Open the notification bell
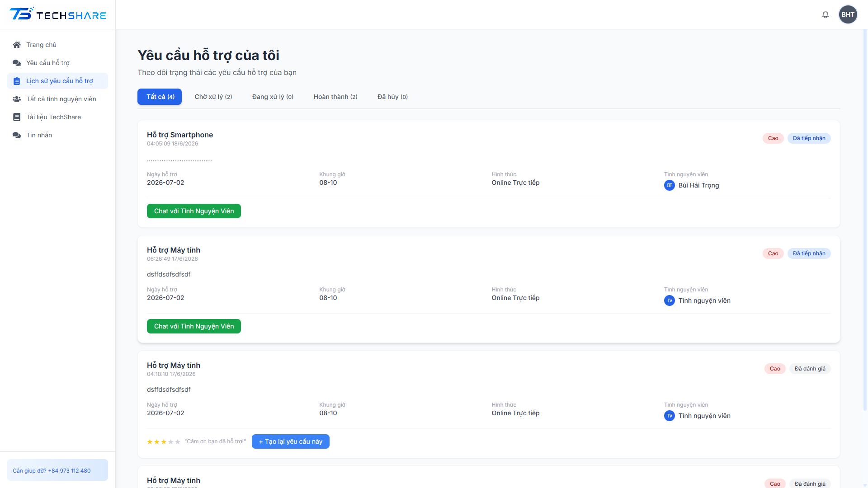 [x=826, y=14]
